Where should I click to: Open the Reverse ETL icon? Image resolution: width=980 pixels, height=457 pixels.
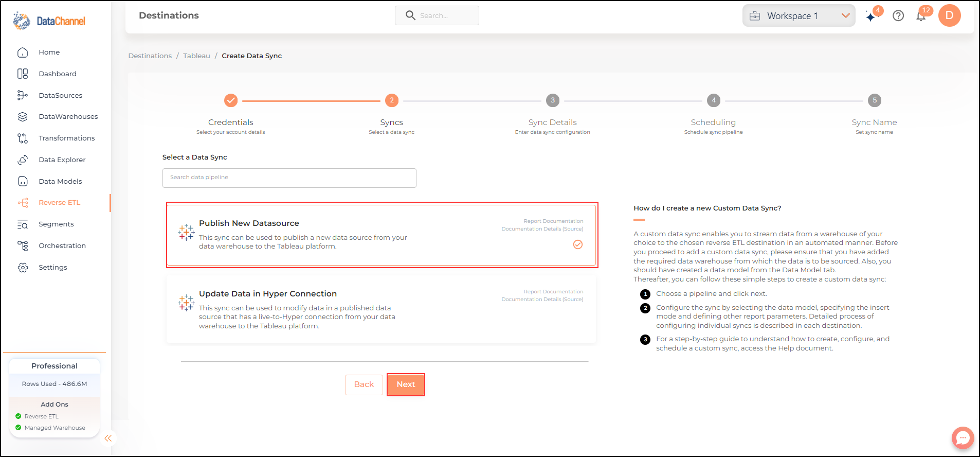[23, 203]
